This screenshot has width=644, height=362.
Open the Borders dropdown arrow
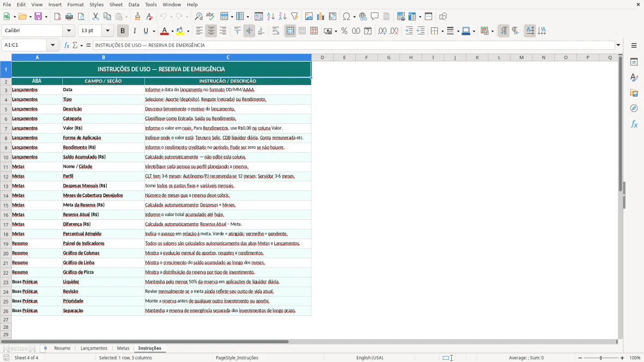click(x=442, y=31)
